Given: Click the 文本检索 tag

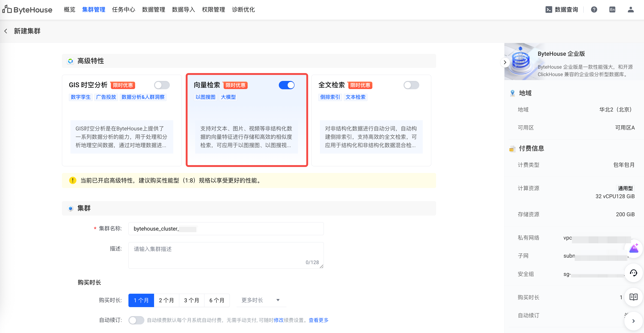Looking at the screenshot, I should point(355,97).
